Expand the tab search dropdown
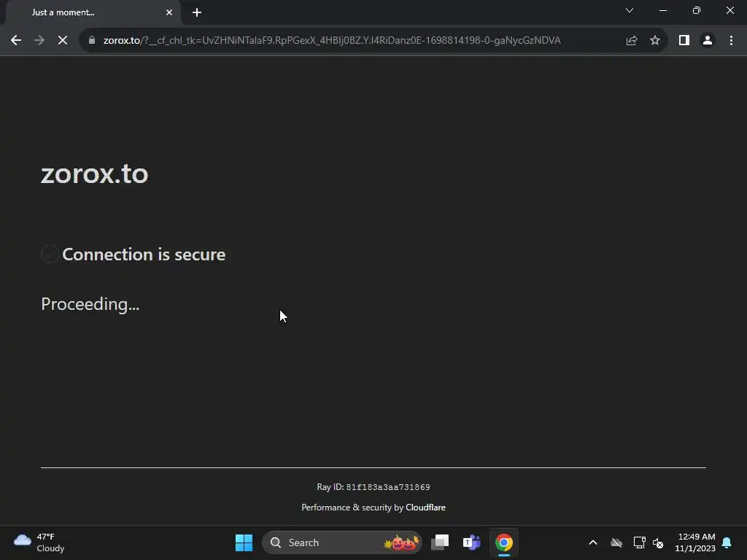This screenshot has width=747, height=560. point(630,10)
